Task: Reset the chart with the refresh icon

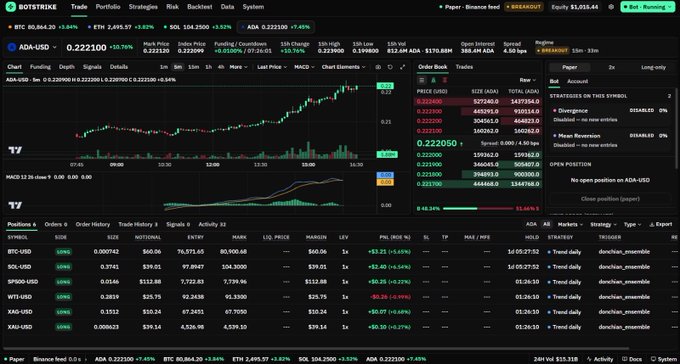Action: coord(390,67)
